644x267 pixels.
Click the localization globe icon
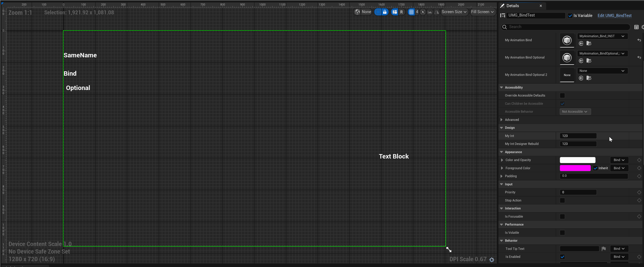point(357,12)
